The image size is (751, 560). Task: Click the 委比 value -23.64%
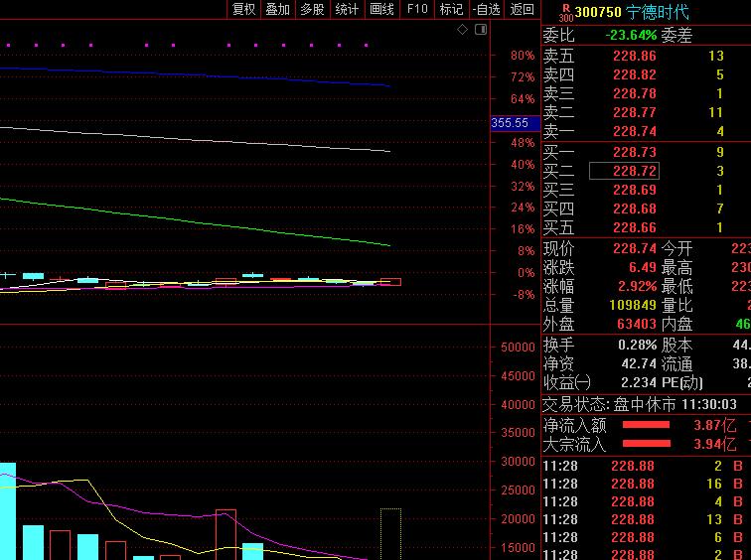[x=631, y=36]
